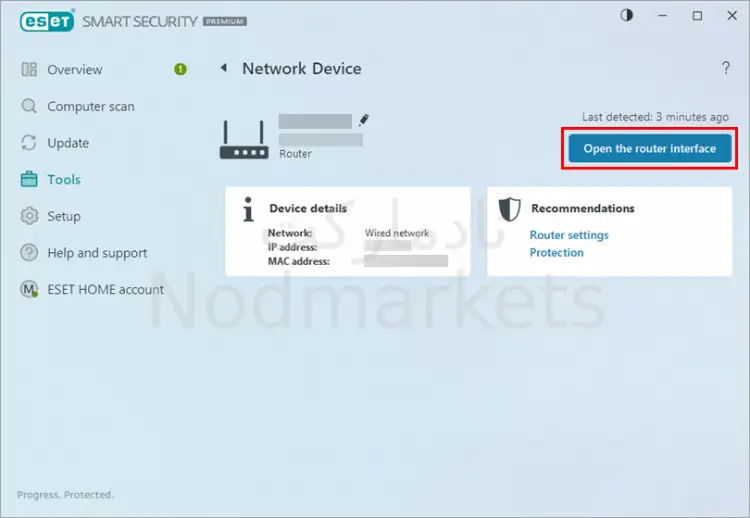
Task: Click the ESET HOME account avatar icon
Action: (x=29, y=289)
